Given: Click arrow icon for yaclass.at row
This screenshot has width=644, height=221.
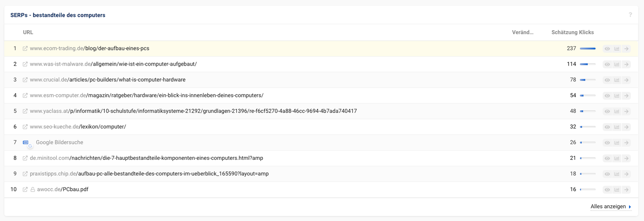Looking at the screenshot, I should coord(626,112).
